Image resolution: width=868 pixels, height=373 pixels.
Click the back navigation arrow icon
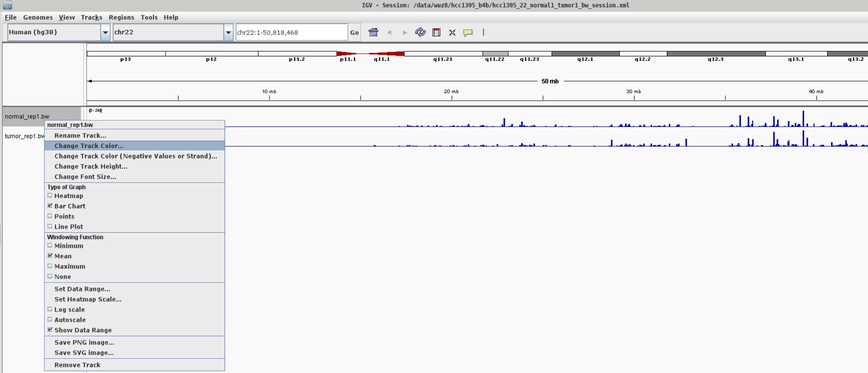click(389, 33)
